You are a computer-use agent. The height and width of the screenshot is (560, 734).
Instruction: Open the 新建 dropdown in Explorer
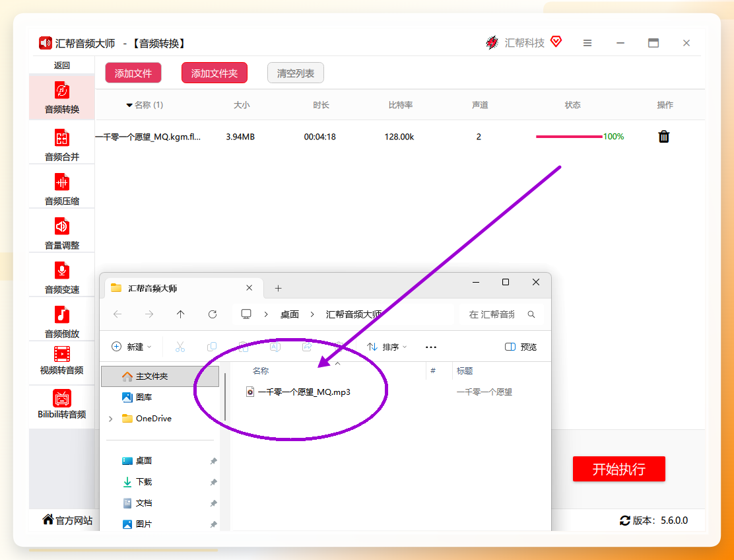click(x=131, y=347)
